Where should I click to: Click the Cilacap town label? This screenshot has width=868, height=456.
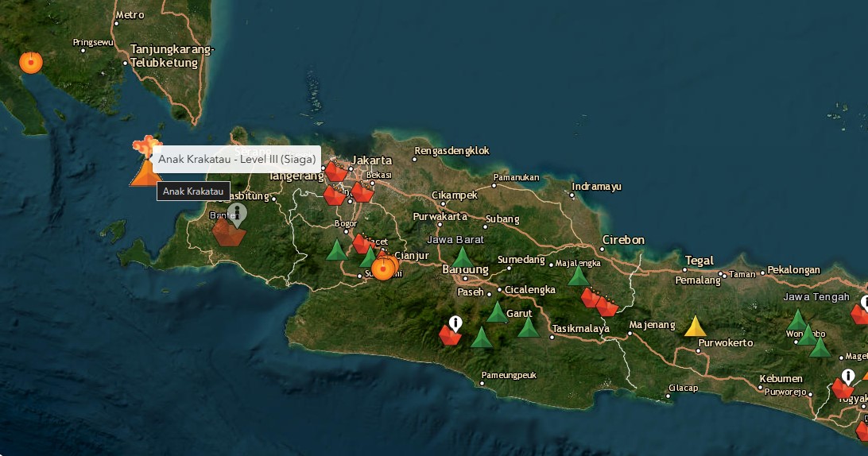click(683, 388)
